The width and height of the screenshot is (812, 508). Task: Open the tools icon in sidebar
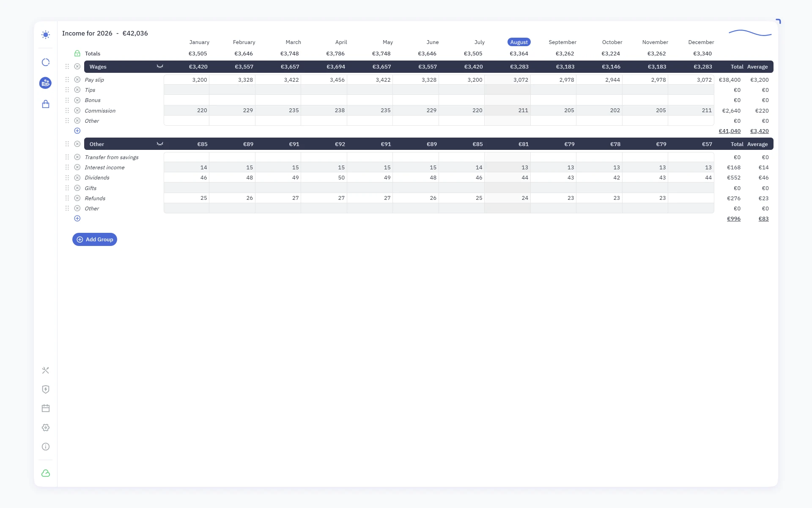click(46, 370)
